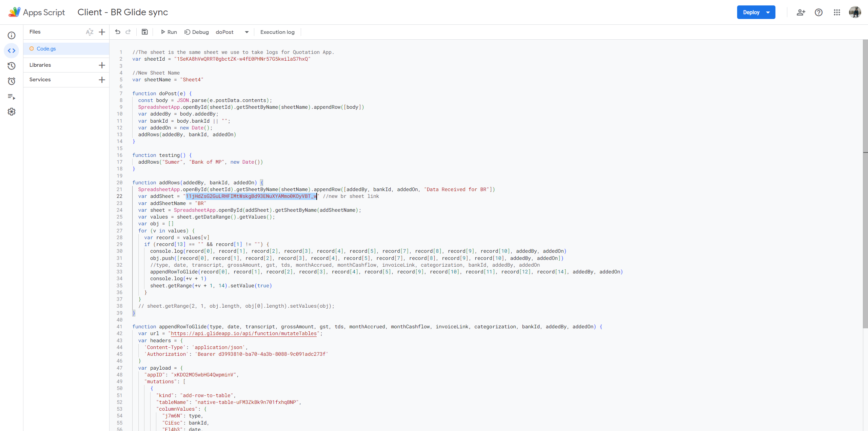
Task: Click the highlighted addSheet ID string
Action: (x=251, y=196)
